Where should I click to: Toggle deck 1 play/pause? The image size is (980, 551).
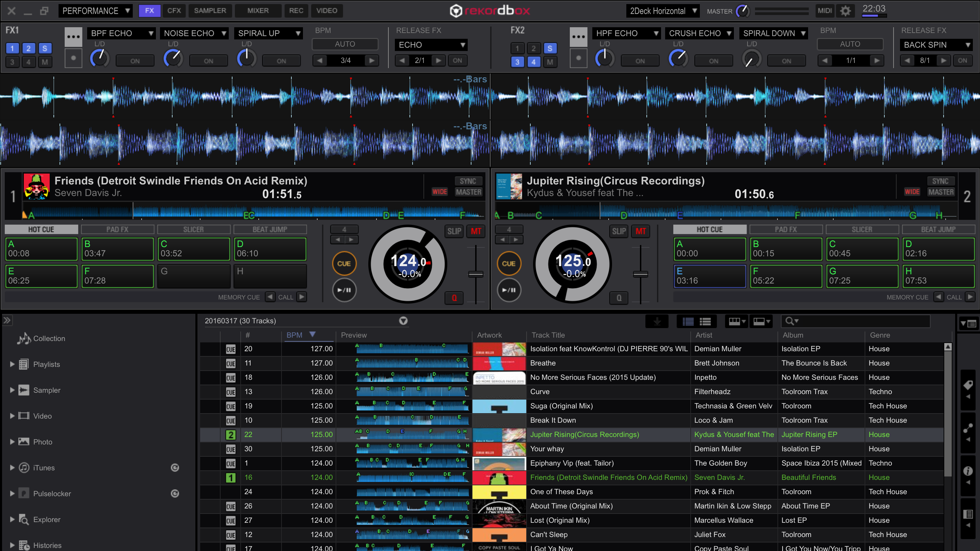coord(344,290)
